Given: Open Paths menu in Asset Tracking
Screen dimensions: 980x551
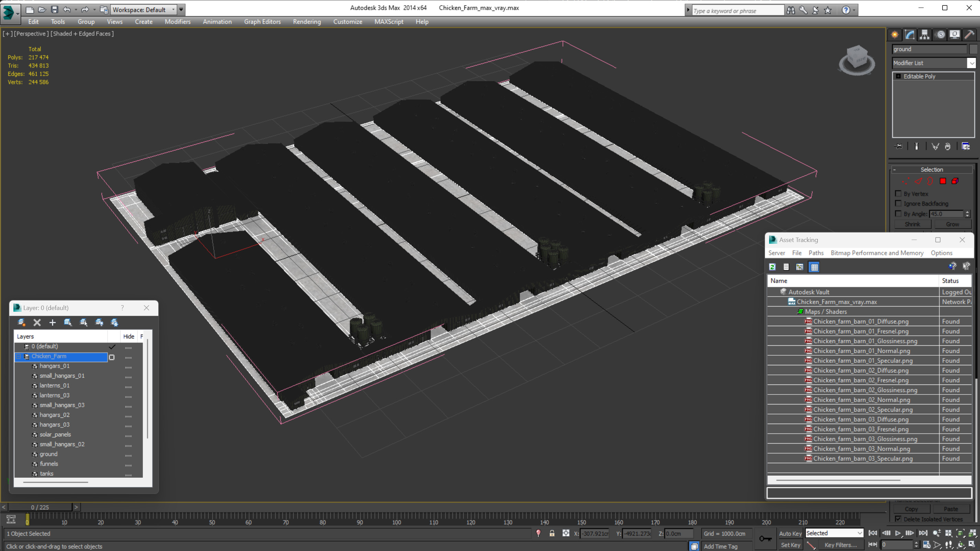Looking at the screenshot, I should point(816,253).
